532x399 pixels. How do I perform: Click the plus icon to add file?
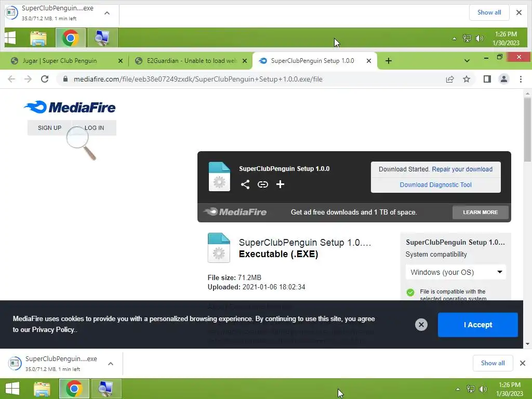click(280, 184)
